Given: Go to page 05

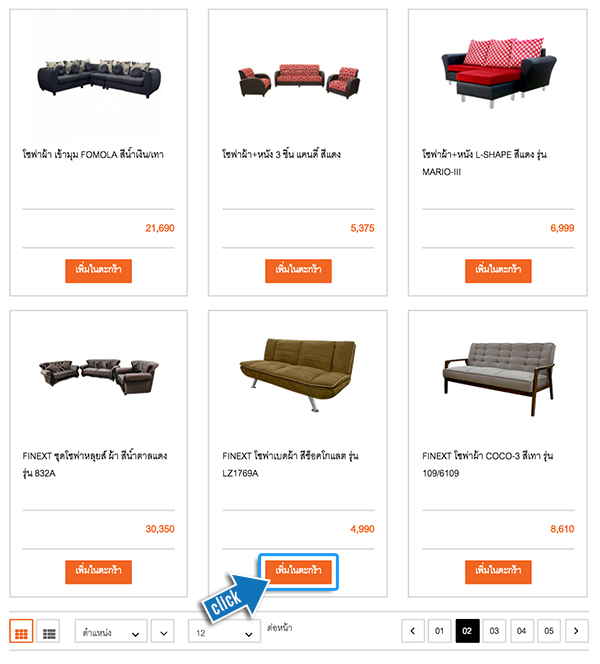Looking at the screenshot, I should pos(549,631).
